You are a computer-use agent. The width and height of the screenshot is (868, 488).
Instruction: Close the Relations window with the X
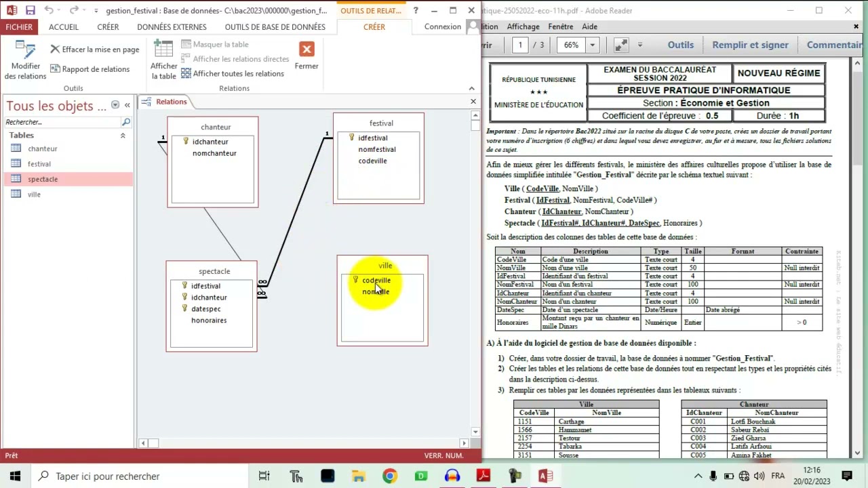coord(473,102)
